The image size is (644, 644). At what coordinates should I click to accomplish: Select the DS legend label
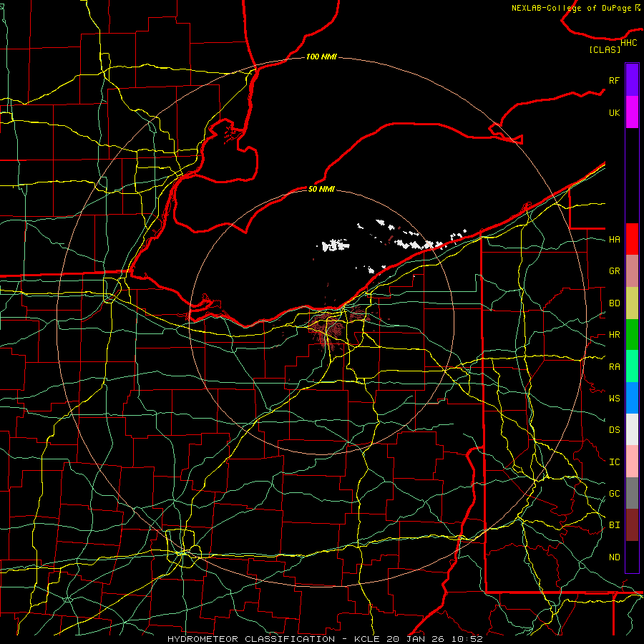[x=614, y=430]
